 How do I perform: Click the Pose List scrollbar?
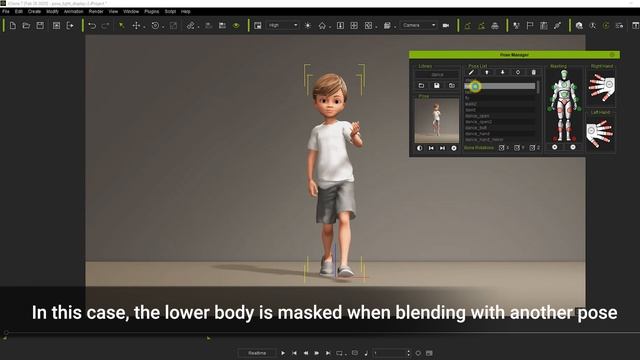pos(538,87)
